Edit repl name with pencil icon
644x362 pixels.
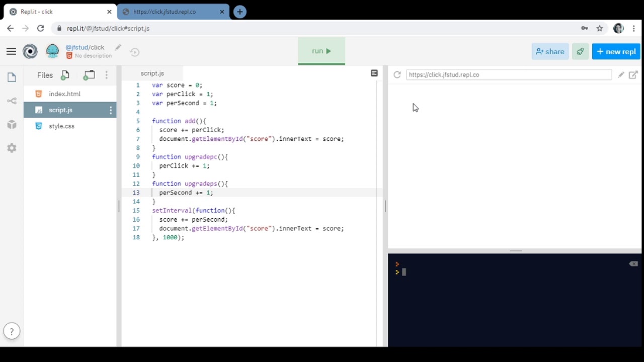pyautogui.click(x=118, y=47)
